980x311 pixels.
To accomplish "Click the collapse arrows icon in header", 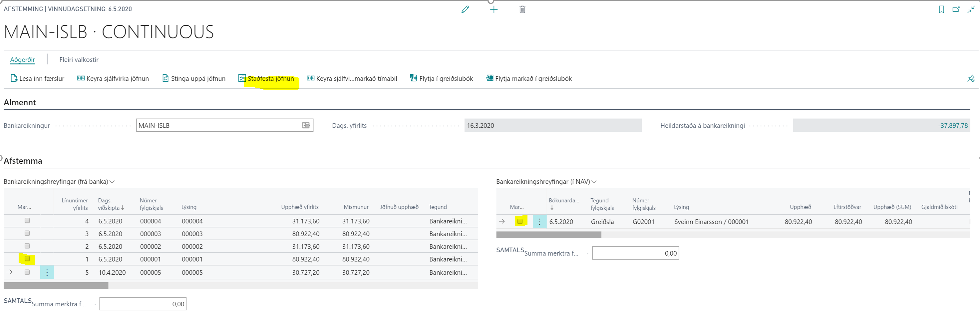I will 971,10.
